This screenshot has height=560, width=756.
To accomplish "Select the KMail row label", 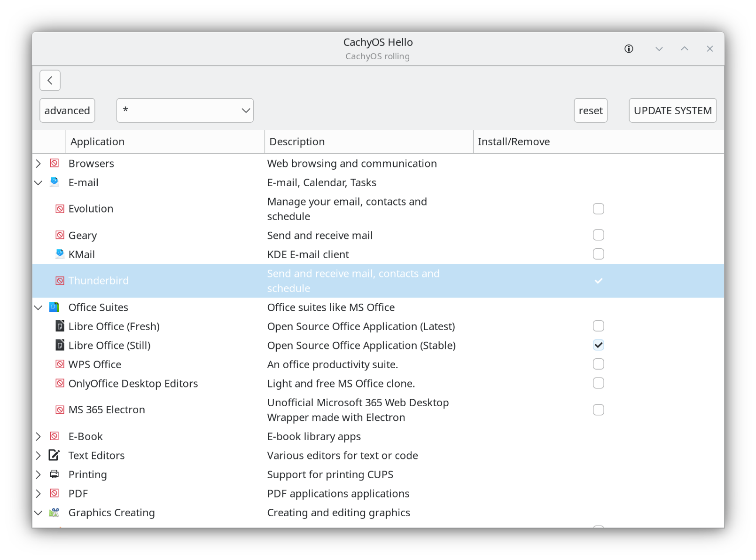I will tap(82, 254).
